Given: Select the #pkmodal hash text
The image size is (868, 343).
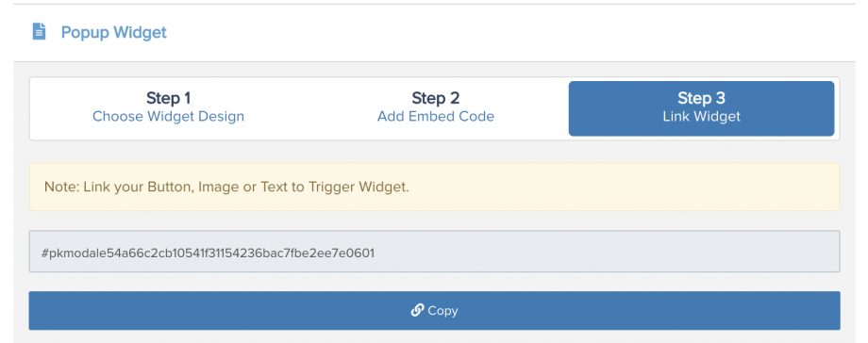Looking at the screenshot, I should click(x=209, y=253).
